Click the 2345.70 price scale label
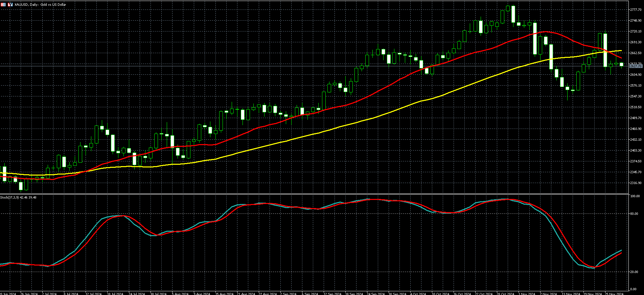The image size is (644, 295). [636, 172]
